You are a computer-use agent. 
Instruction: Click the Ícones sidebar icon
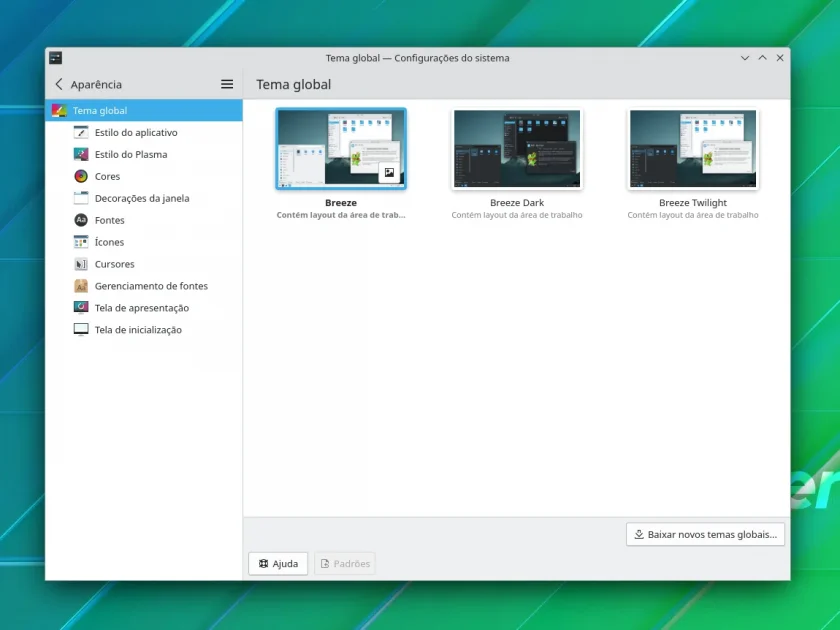(x=81, y=242)
